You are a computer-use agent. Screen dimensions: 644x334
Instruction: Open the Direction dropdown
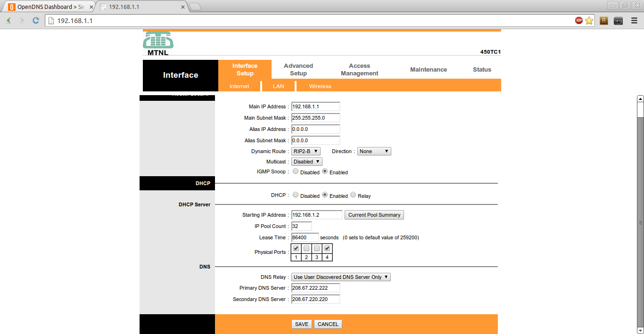374,151
